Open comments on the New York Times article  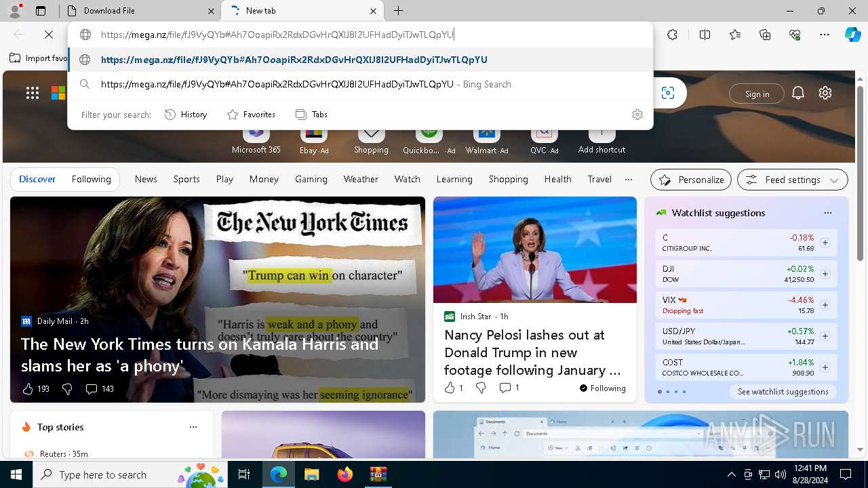[99, 388]
